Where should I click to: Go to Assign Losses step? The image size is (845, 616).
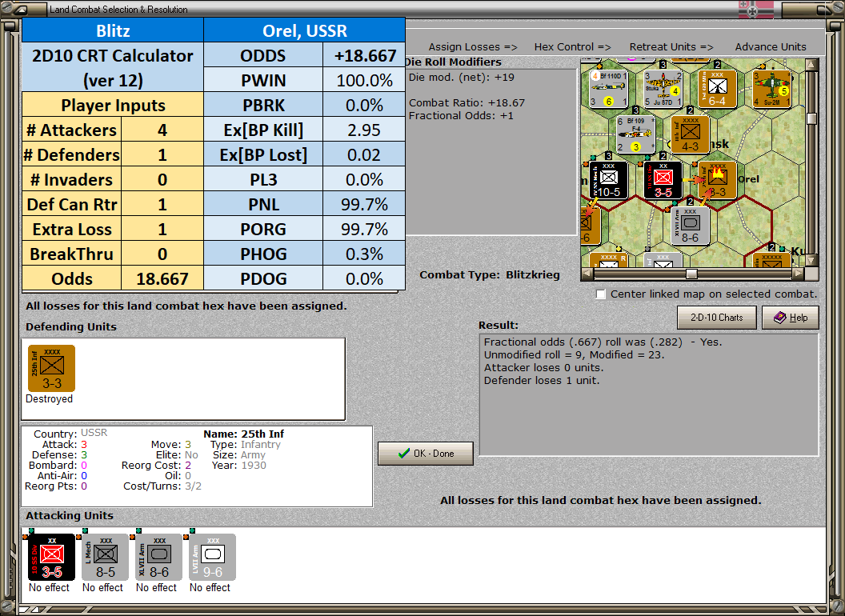coord(473,47)
